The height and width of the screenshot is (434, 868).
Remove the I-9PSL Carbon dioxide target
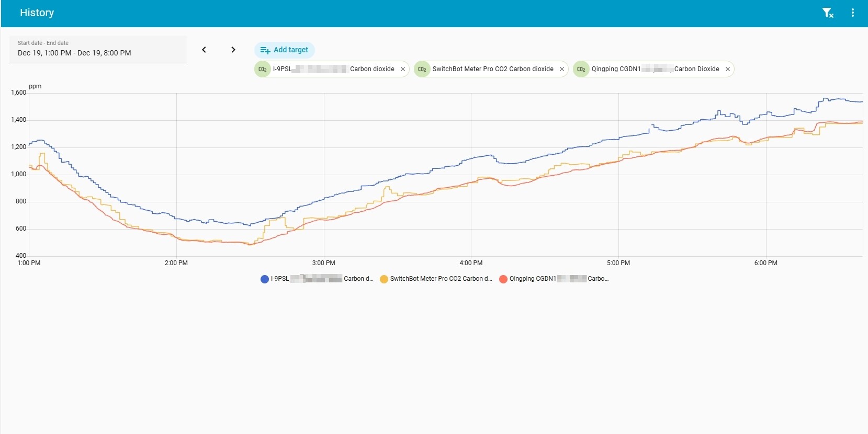[x=403, y=69]
